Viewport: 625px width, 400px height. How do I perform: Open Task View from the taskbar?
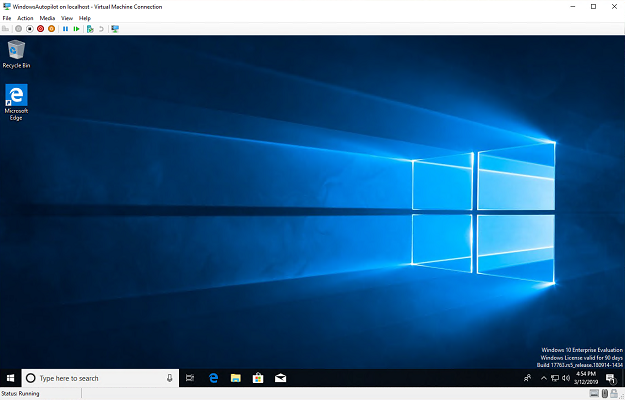coord(189,378)
